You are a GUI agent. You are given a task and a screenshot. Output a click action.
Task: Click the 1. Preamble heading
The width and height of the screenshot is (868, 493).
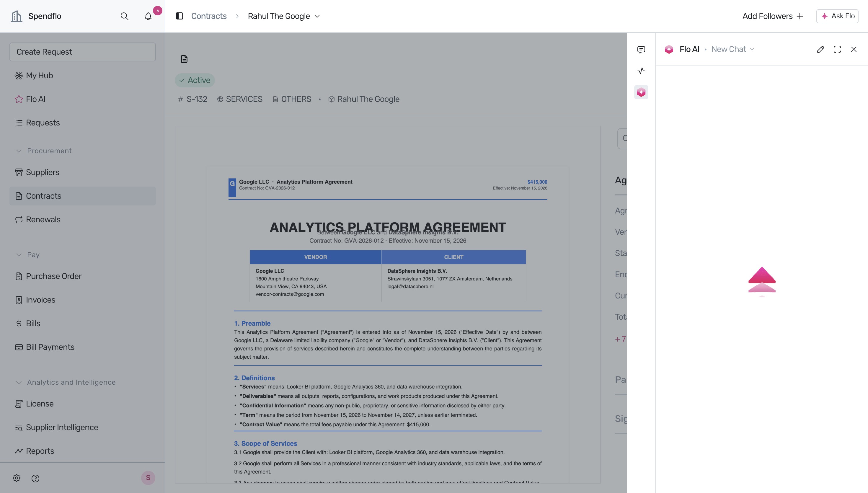tap(252, 323)
